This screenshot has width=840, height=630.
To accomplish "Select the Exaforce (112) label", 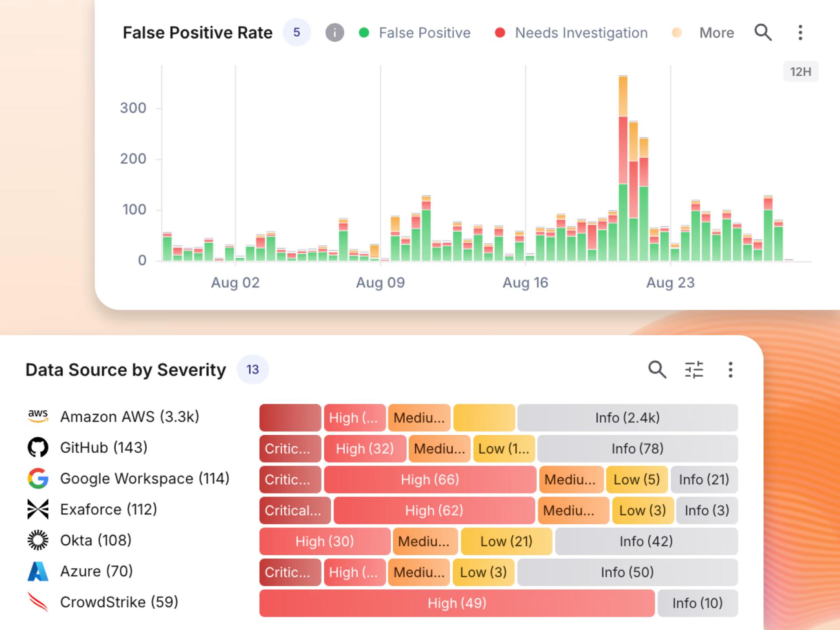I will tap(108, 509).
